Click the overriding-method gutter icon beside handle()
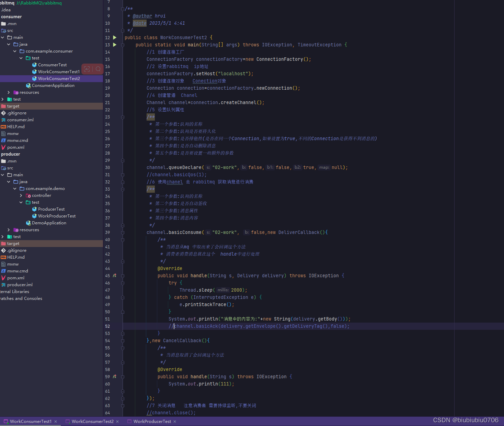This screenshot has height=426, width=504. point(115,276)
